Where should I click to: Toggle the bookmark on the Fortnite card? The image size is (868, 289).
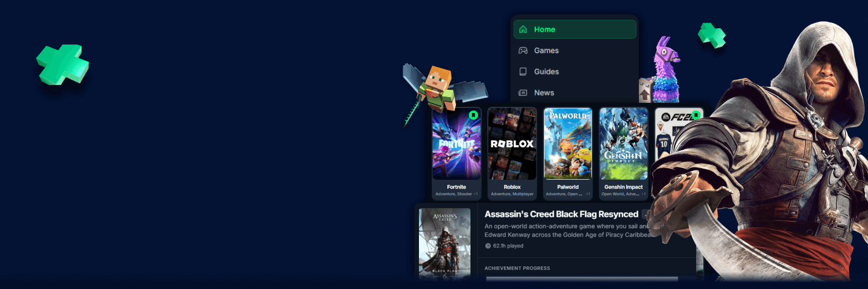coord(473,115)
